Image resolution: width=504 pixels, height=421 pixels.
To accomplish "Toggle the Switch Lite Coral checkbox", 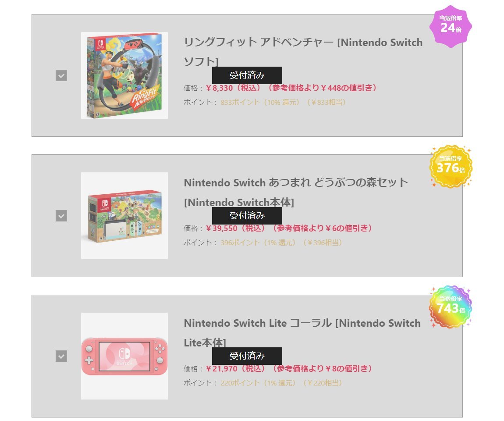I will tap(61, 356).
